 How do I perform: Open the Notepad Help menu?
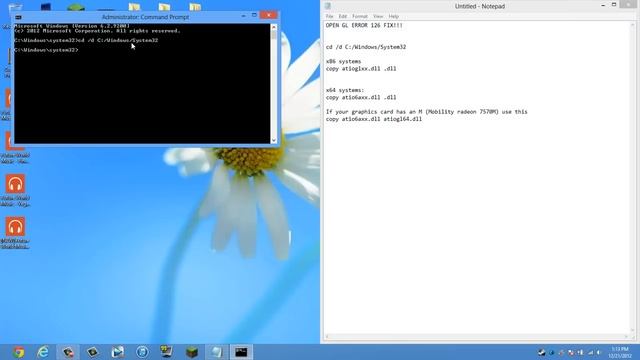point(393,16)
